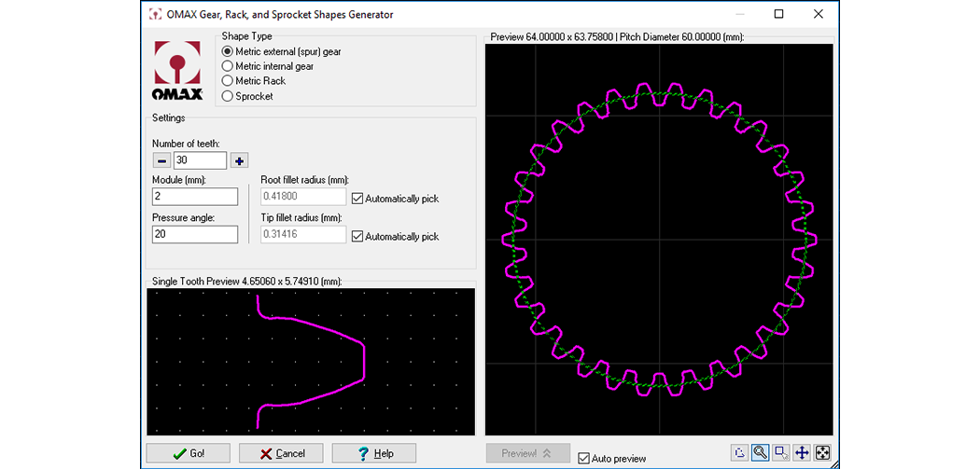Choose the Sprocket shape type
980x469 pixels.
point(227,96)
